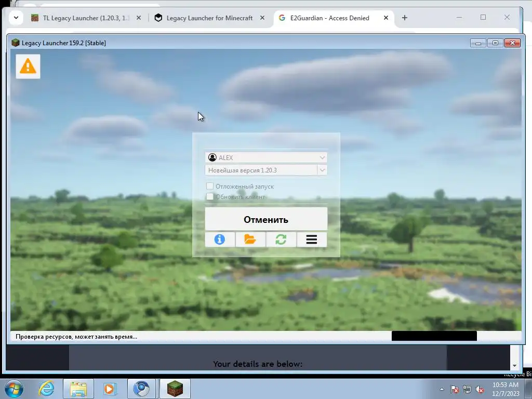Click the muted volume tray icon
The width and height of the screenshot is (532, 399).
point(480,389)
